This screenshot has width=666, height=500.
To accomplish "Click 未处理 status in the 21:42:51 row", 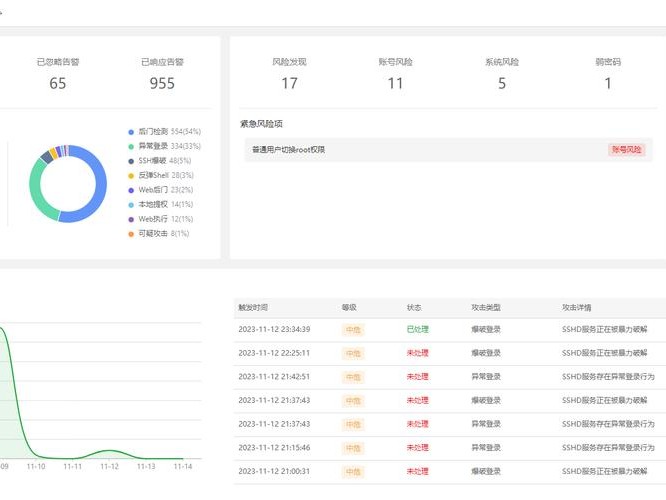I will [x=418, y=377].
